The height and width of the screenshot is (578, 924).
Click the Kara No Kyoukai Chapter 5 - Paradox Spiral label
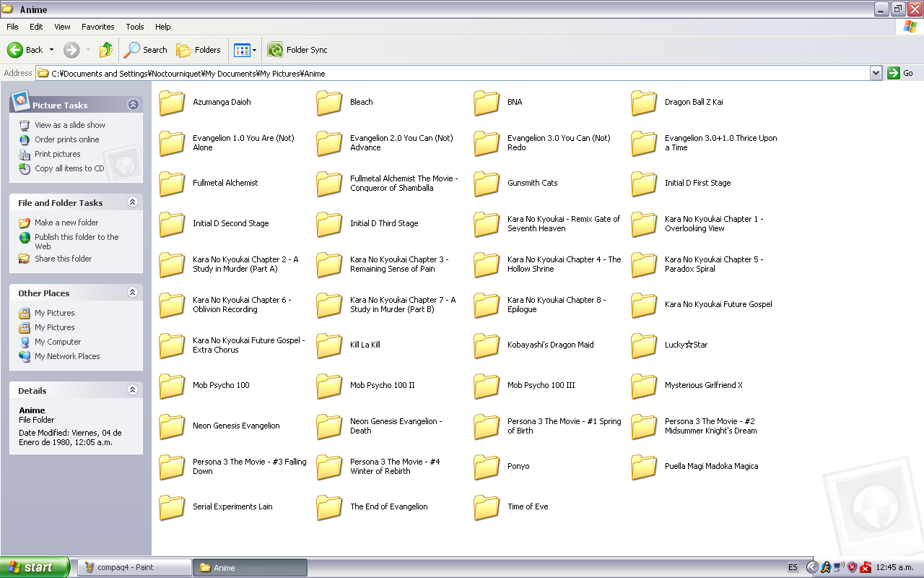[714, 264]
